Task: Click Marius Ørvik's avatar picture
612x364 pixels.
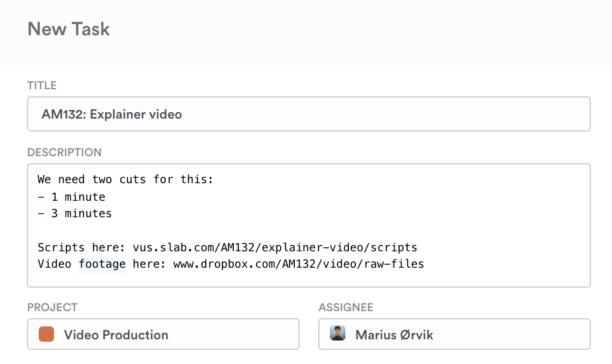Action: click(x=338, y=334)
